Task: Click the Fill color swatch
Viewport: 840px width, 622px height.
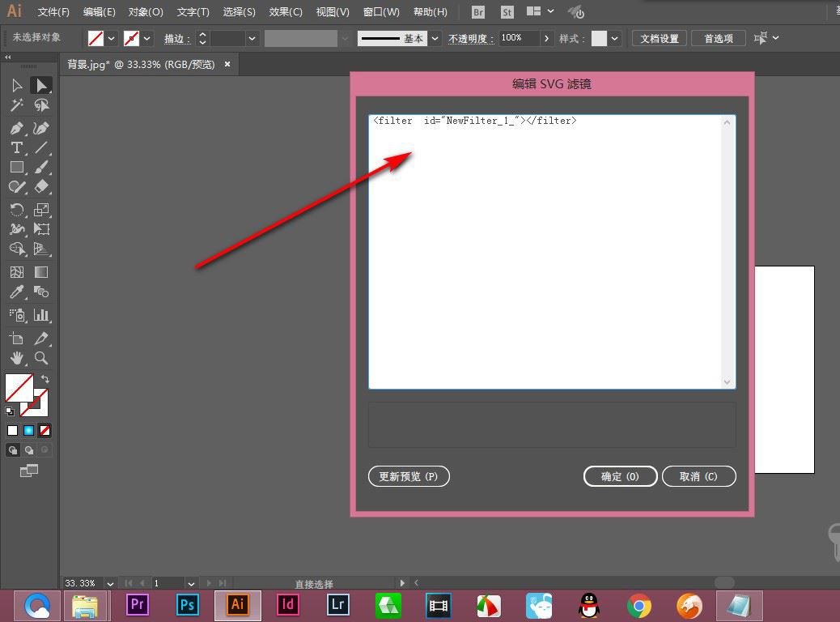Action: point(19,388)
